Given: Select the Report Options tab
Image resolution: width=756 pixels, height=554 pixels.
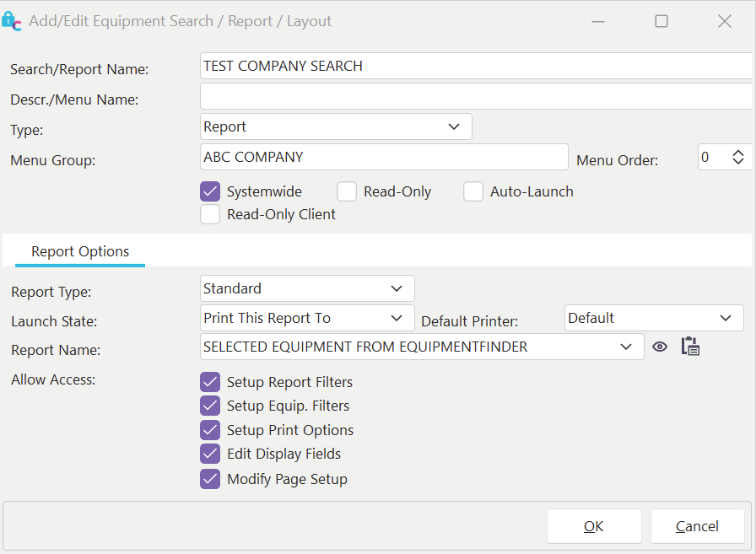Looking at the screenshot, I should click(x=80, y=251).
